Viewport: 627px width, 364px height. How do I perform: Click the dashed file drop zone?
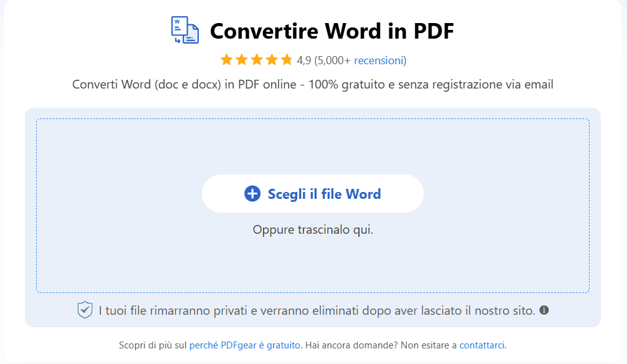[x=313, y=262]
